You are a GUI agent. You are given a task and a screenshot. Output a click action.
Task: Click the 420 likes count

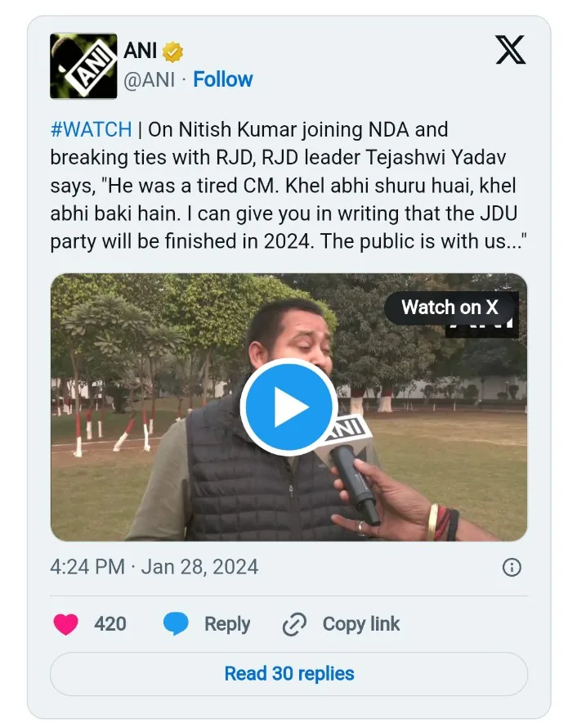pyautogui.click(x=110, y=624)
